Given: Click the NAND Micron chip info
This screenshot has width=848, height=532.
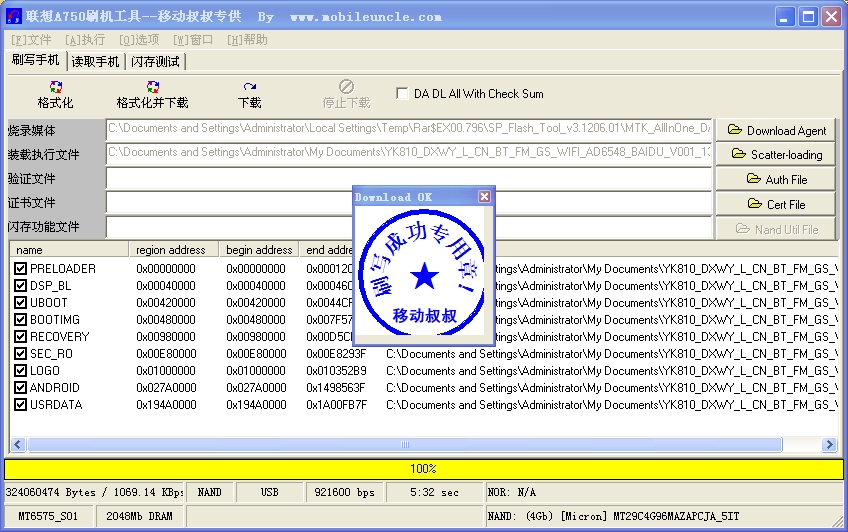Looking at the screenshot, I should 613,516.
